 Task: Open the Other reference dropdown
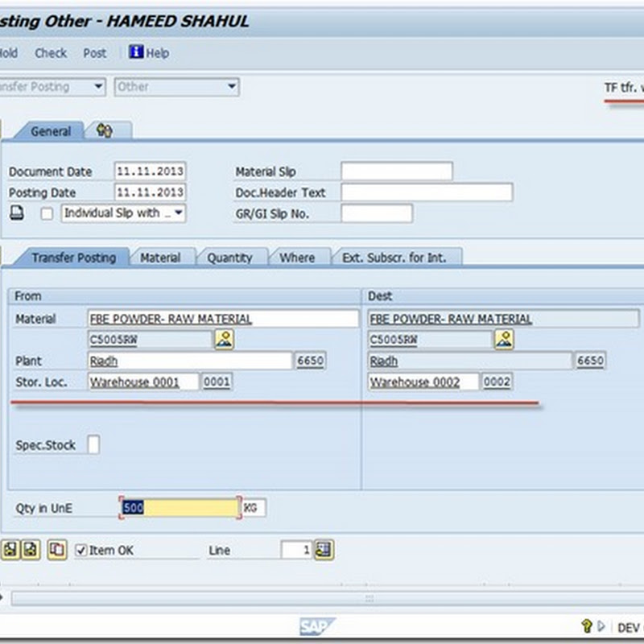point(176,87)
